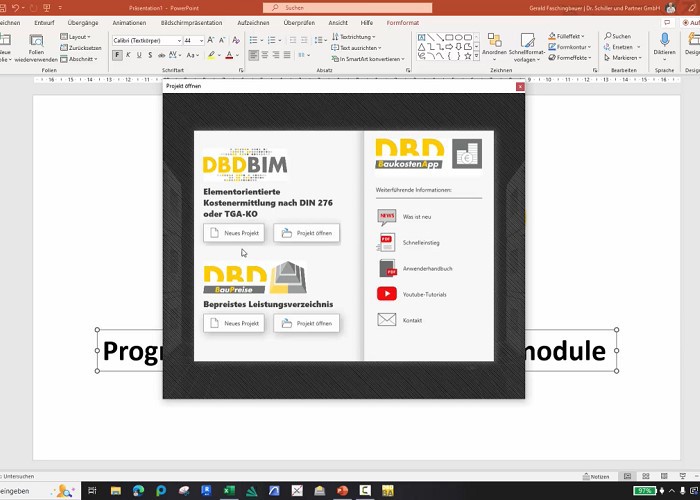The image size is (700, 500).
Task: Toggle Notizen pane in status bar
Action: [596, 476]
